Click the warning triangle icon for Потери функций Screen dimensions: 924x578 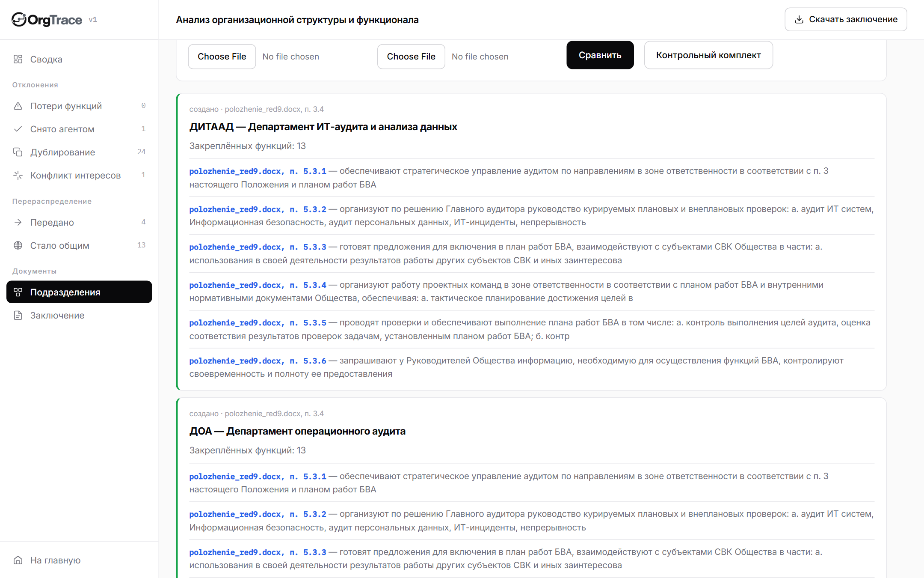(x=18, y=106)
